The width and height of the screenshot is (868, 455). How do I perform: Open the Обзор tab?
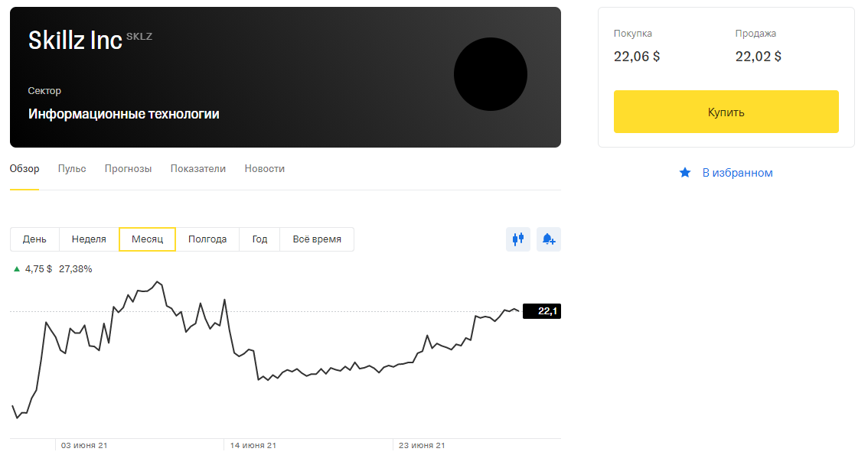[x=24, y=169]
